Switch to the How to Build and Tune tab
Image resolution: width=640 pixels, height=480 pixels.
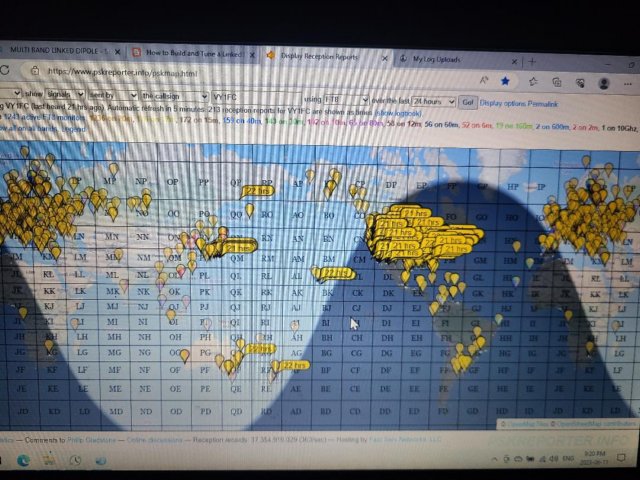(x=193, y=53)
